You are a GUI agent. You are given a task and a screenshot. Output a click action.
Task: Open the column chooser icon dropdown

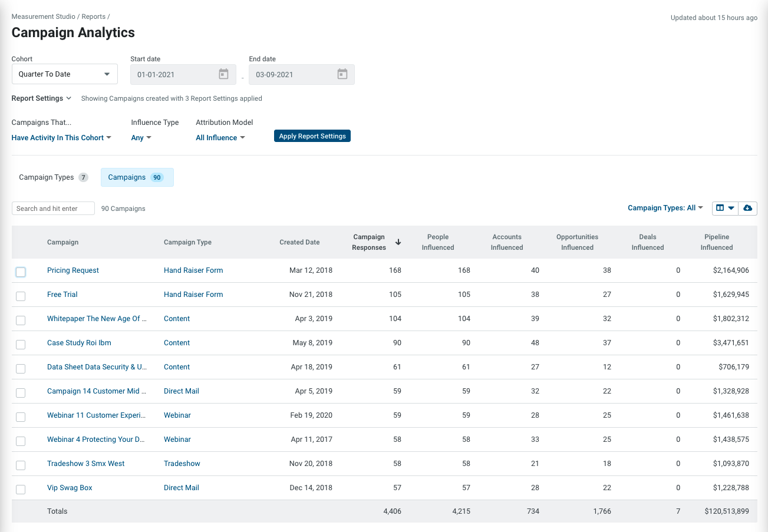point(726,208)
